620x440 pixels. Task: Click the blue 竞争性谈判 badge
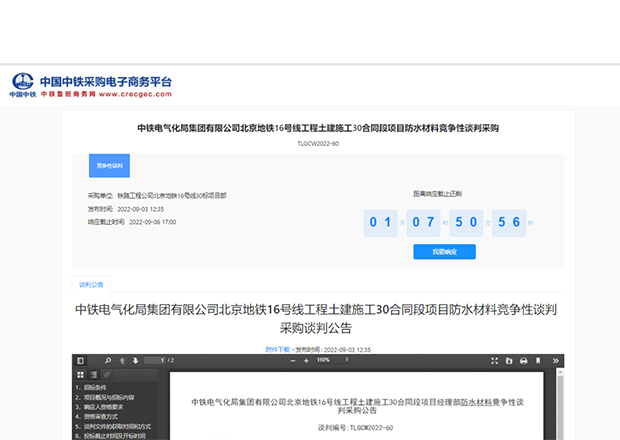(x=109, y=166)
